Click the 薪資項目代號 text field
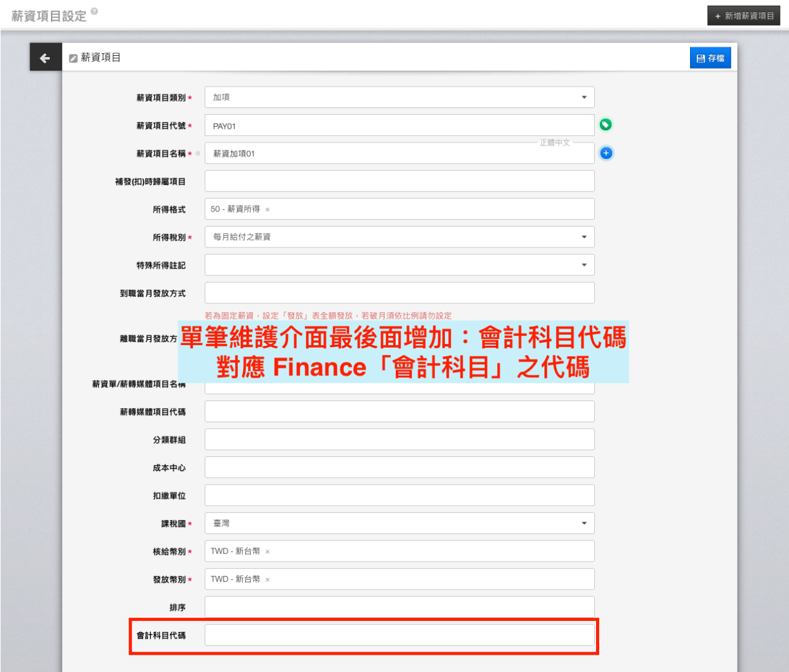 [399, 125]
